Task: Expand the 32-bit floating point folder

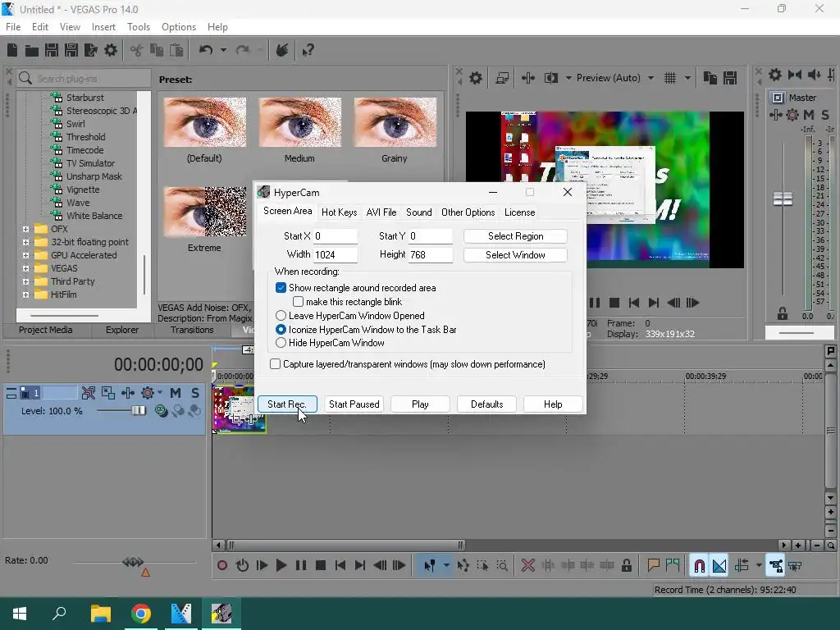Action: pyautogui.click(x=25, y=242)
